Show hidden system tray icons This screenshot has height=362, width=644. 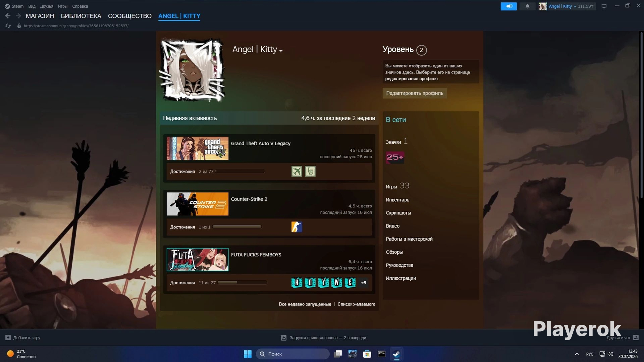click(x=577, y=354)
